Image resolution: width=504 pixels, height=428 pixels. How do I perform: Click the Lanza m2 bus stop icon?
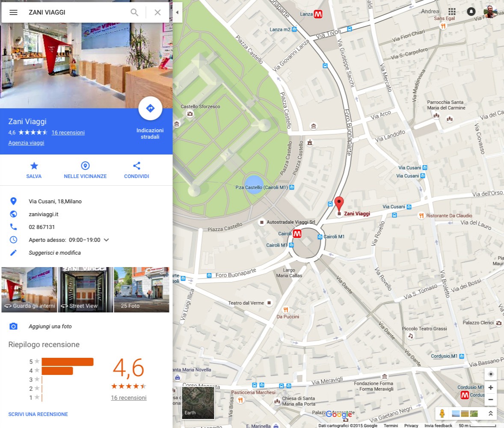point(294,29)
